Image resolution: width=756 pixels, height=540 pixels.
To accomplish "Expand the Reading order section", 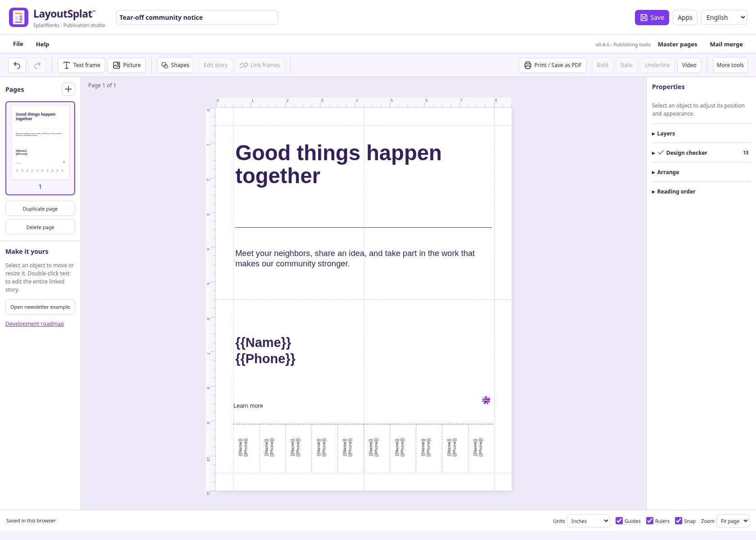I will pyautogui.click(x=701, y=192).
